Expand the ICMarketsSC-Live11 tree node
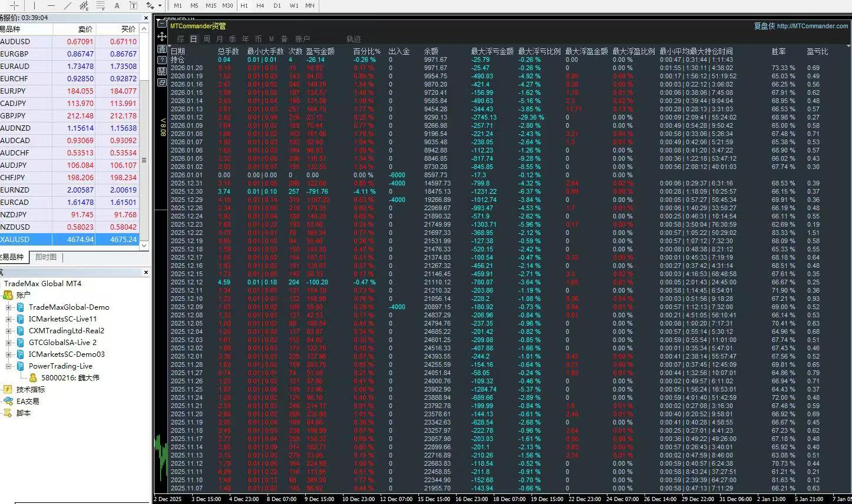852x504 pixels. [x=9, y=319]
